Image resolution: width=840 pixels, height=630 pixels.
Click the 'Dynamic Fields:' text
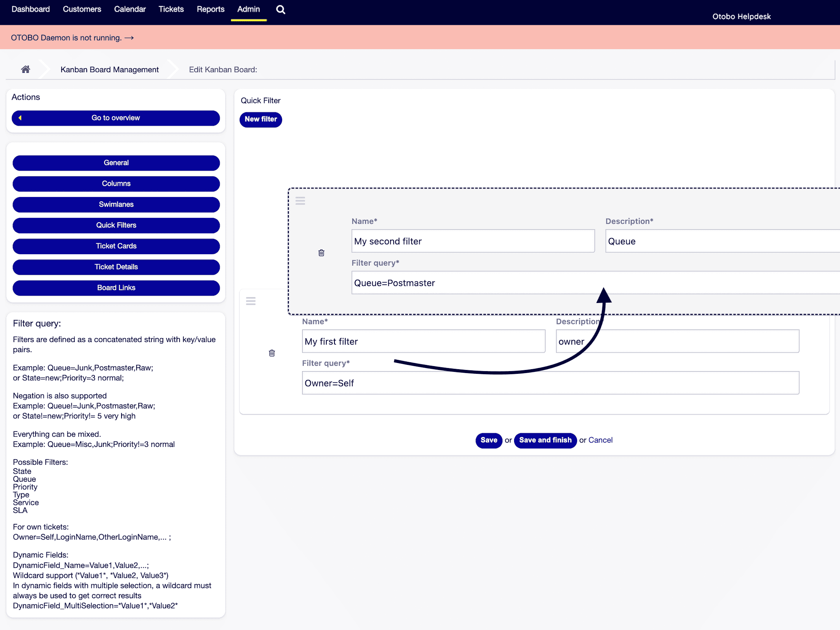coord(41,555)
